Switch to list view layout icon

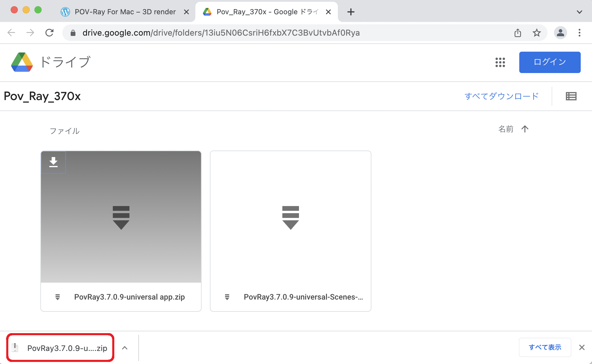pyautogui.click(x=571, y=96)
